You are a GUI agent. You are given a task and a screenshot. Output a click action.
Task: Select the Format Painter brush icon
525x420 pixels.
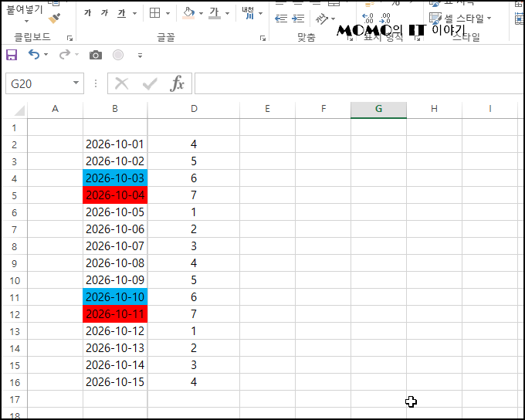55,18
